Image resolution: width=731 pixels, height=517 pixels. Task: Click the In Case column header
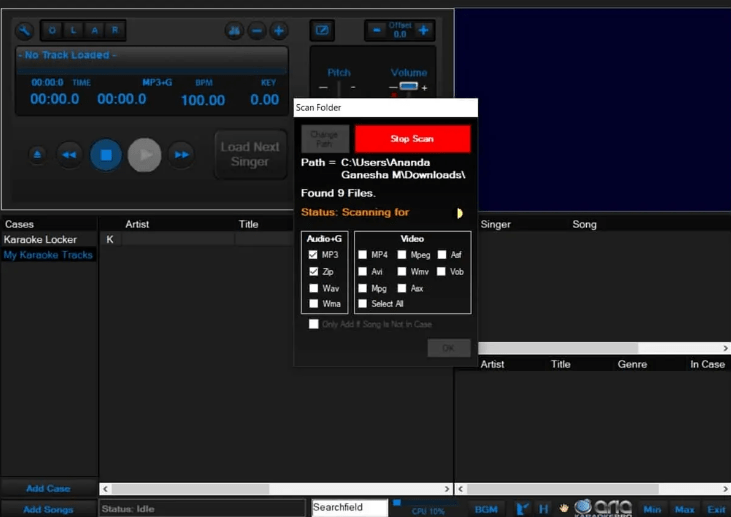(707, 364)
